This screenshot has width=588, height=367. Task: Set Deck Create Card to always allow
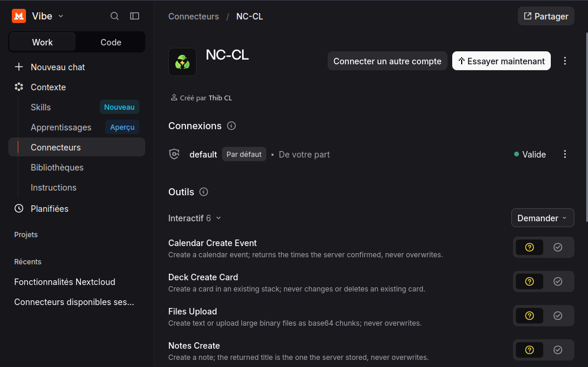(558, 281)
